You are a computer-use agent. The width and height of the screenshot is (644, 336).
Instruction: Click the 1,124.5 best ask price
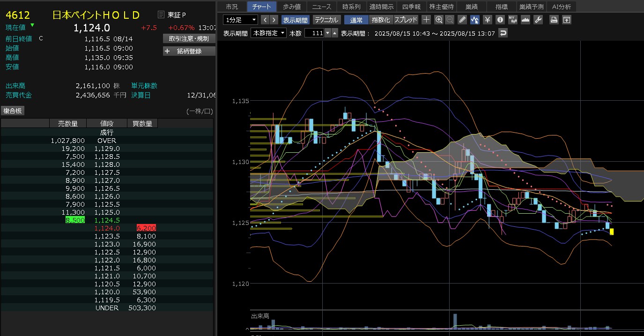[x=107, y=220]
